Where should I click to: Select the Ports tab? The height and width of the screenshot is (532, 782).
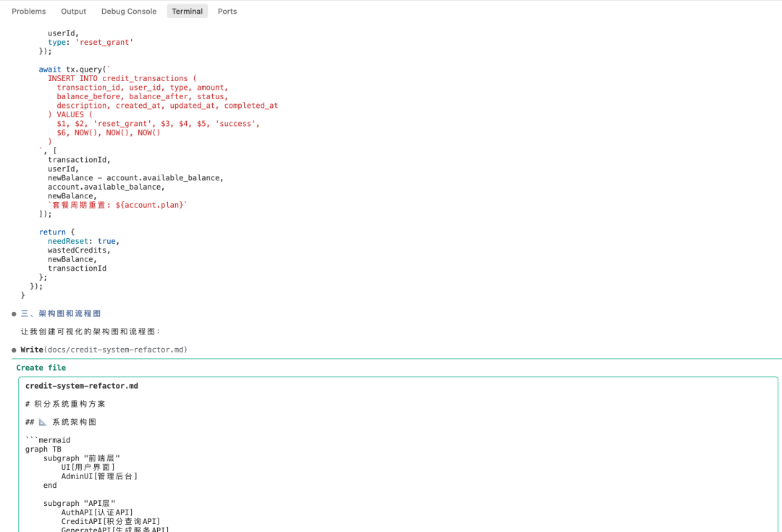pyautogui.click(x=227, y=11)
